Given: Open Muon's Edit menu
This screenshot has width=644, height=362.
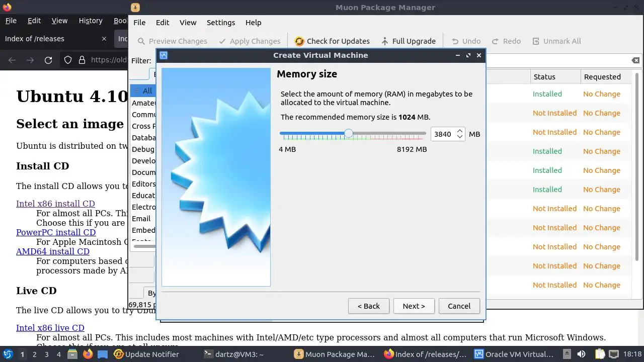Looking at the screenshot, I should (x=163, y=22).
